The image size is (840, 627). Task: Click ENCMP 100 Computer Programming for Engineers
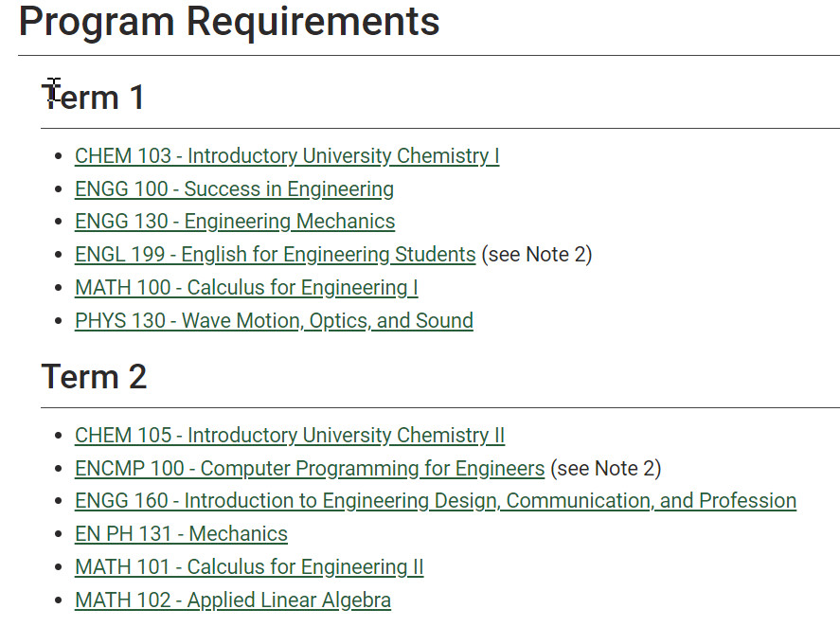[310, 469]
